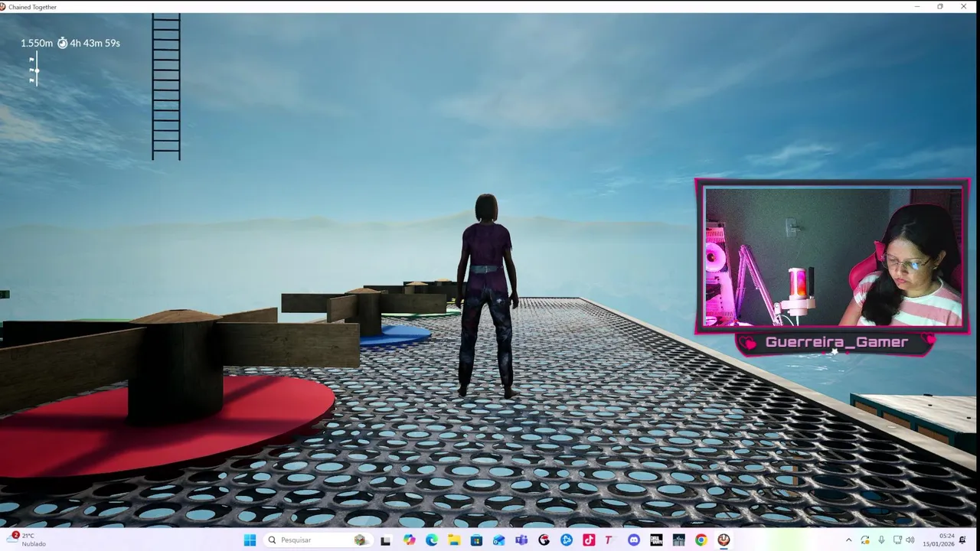Open Task View from the taskbar

click(x=386, y=540)
